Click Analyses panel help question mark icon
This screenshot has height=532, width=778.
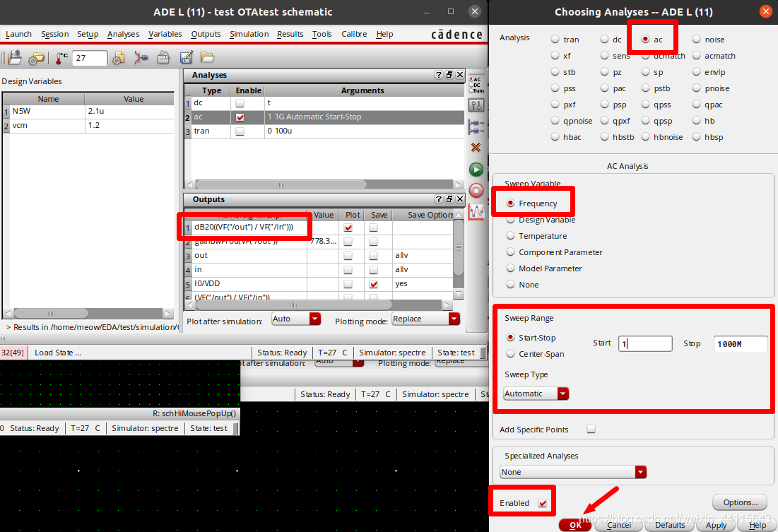439,75
